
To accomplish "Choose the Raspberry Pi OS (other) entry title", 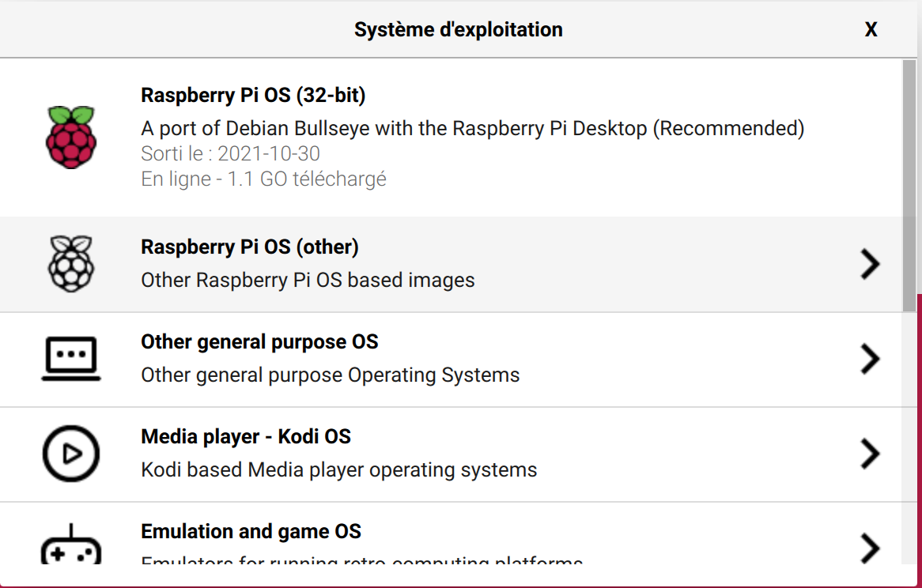I will 249,247.
